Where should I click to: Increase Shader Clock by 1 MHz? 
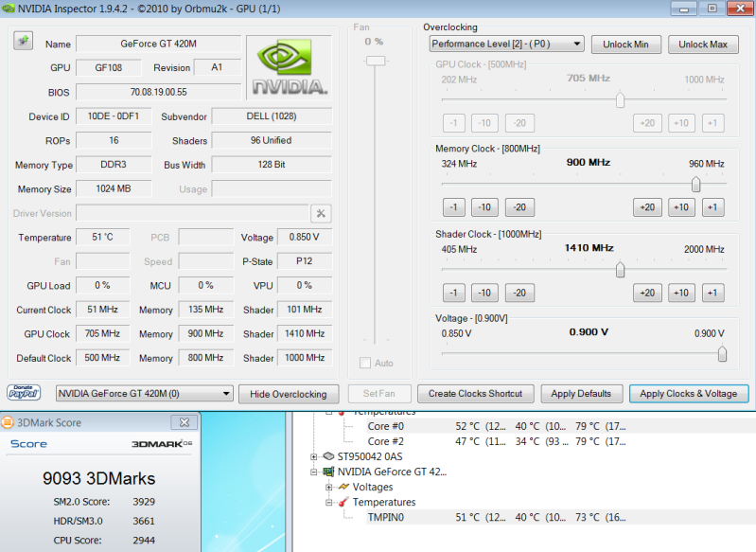712,293
